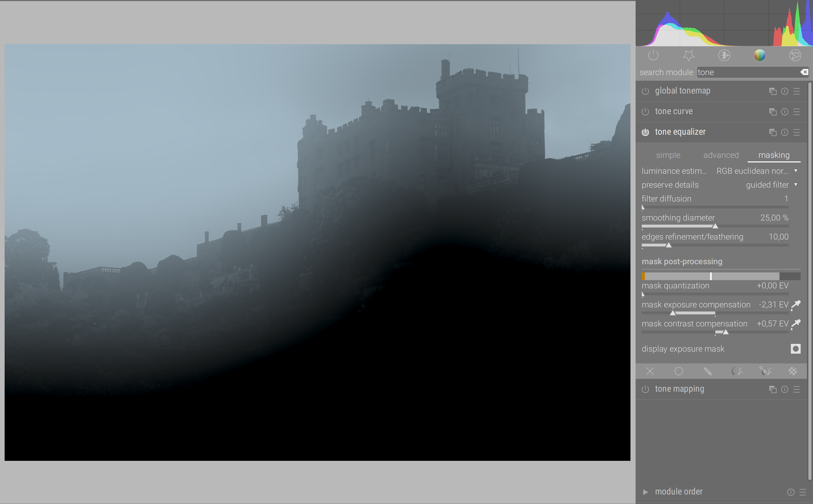Expand the module order section
The height and width of the screenshot is (504, 813).
[x=646, y=492]
